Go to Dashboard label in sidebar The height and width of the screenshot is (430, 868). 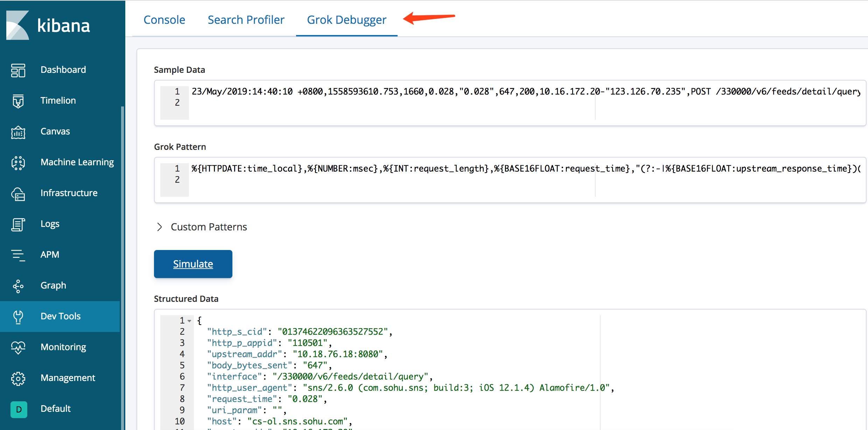63,70
